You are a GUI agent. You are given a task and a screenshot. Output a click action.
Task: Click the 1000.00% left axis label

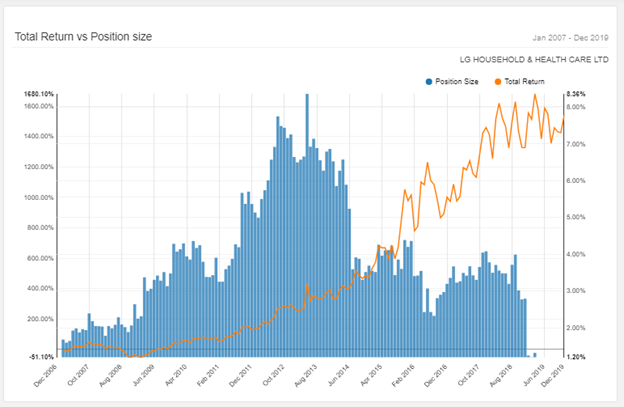[x=39, y=198]
